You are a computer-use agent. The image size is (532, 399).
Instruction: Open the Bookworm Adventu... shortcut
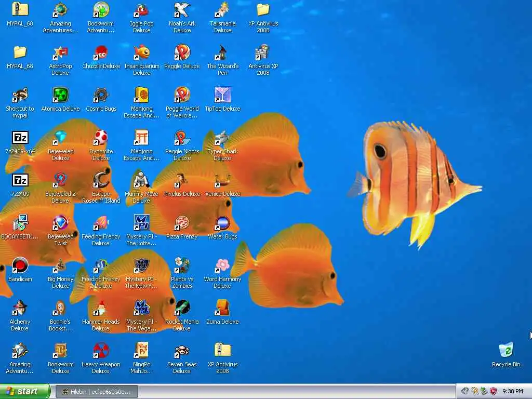[x=101, y=18]
